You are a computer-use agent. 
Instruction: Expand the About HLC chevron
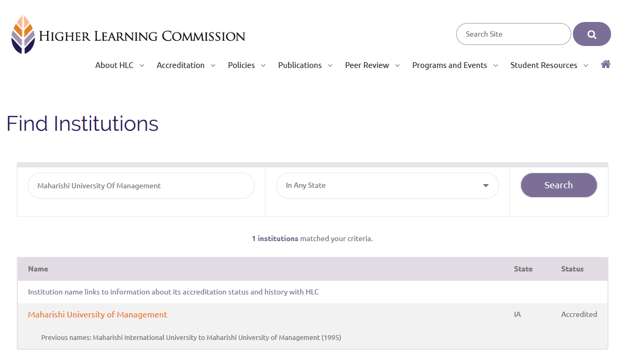click(142, 65)
